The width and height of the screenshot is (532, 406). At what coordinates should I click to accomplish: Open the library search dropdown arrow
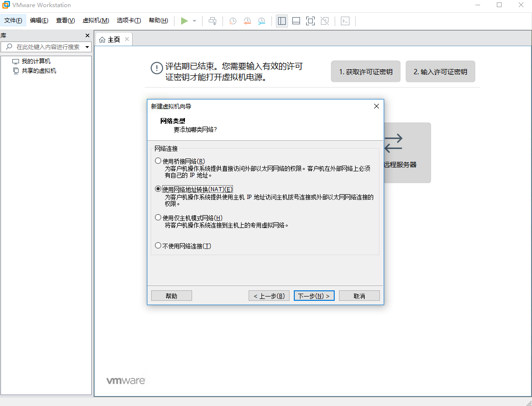click(87, 47)
